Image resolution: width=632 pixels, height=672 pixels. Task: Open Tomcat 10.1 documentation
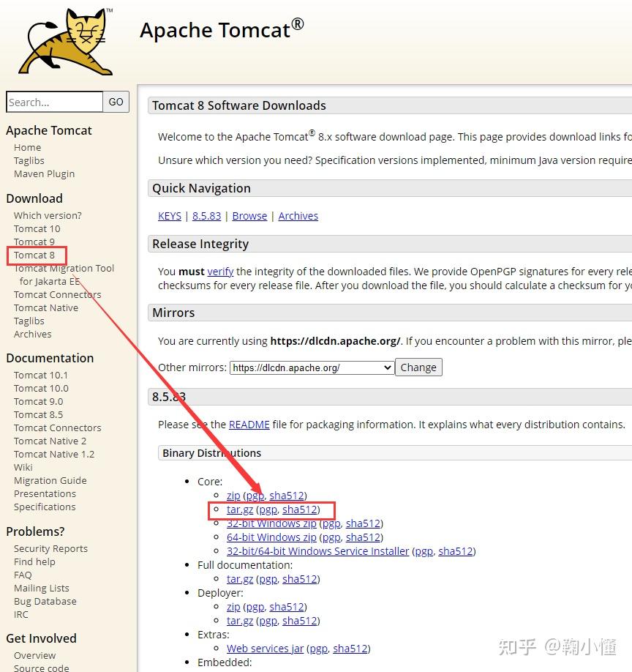pos(41,376)
